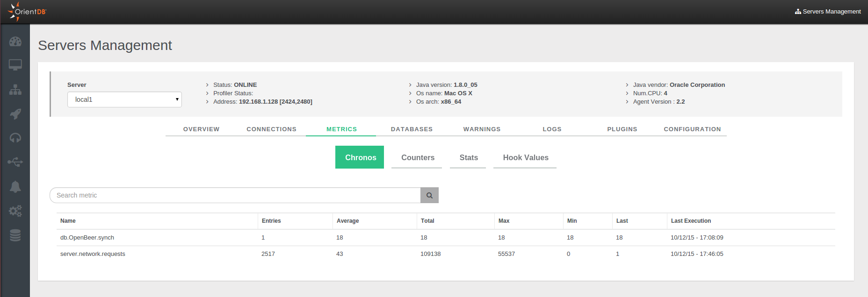
Task: Open the Configuration tab
Action: pyautogui.click(x=692, y=129)
